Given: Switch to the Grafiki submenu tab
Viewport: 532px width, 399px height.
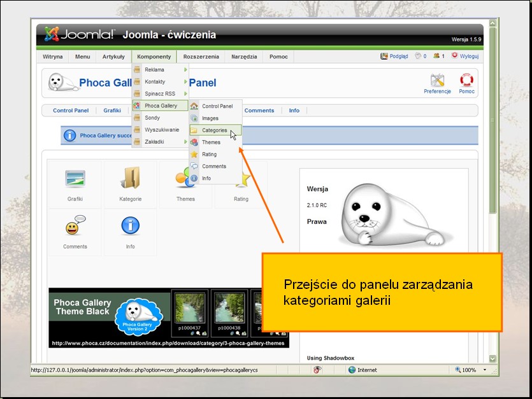Looking at the screenshot, I should click(x=112, y=111).
